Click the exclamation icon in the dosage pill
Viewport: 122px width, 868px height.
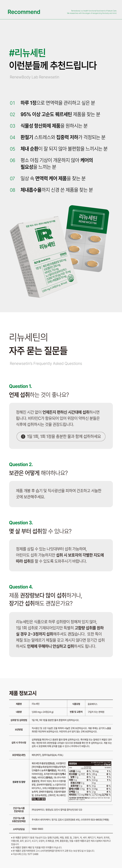23,436
